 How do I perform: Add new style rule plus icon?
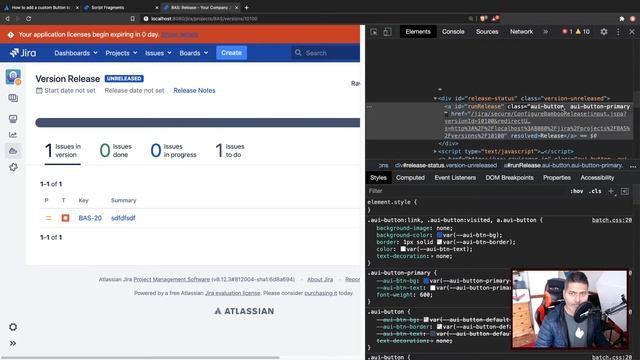[x=611, y=191]
